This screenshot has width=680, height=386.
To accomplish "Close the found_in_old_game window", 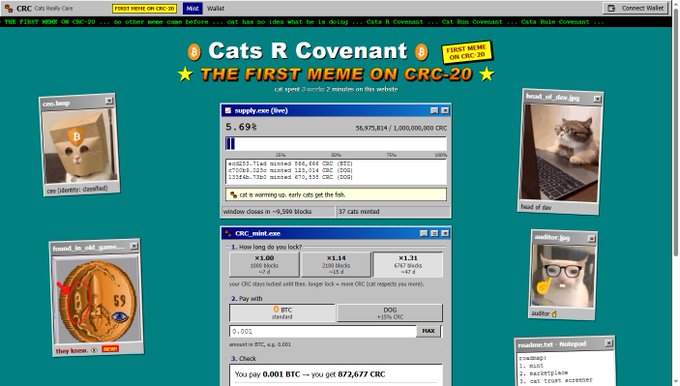I will [134, 246].
